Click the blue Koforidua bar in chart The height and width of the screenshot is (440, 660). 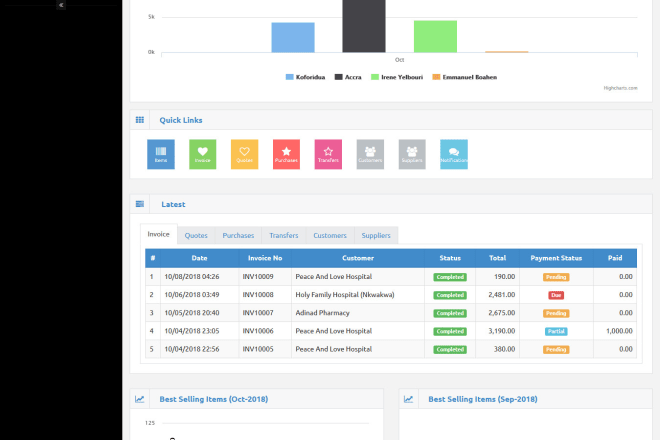[x=293, y=37]
